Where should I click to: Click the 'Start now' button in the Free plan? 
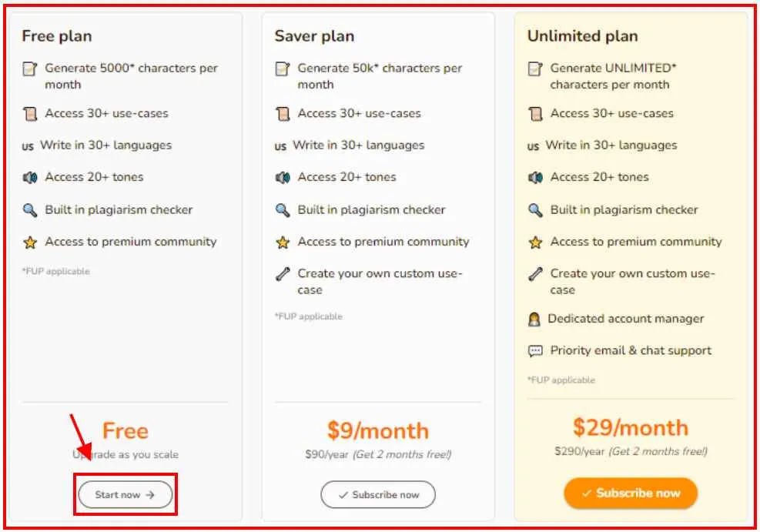[x=124, y=496]
